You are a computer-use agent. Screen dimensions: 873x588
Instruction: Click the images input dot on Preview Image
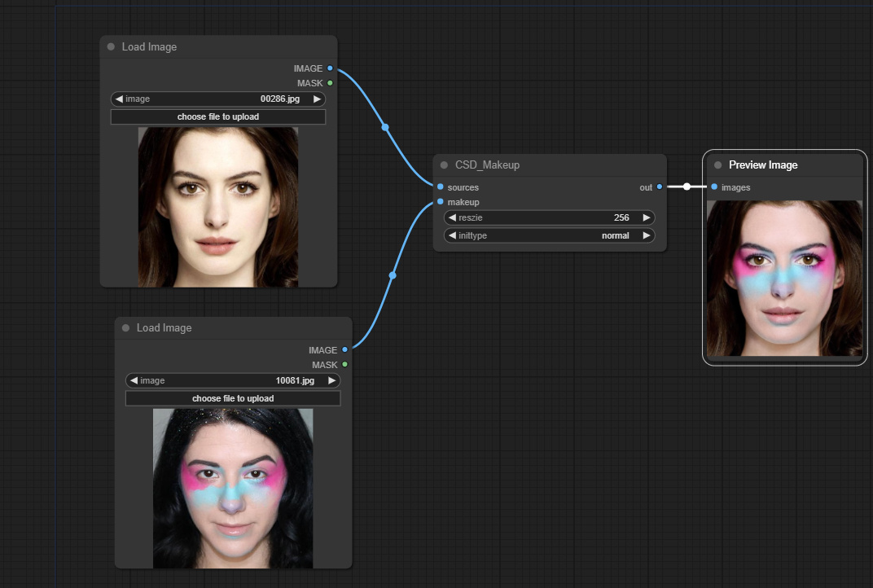click(713, 187)
